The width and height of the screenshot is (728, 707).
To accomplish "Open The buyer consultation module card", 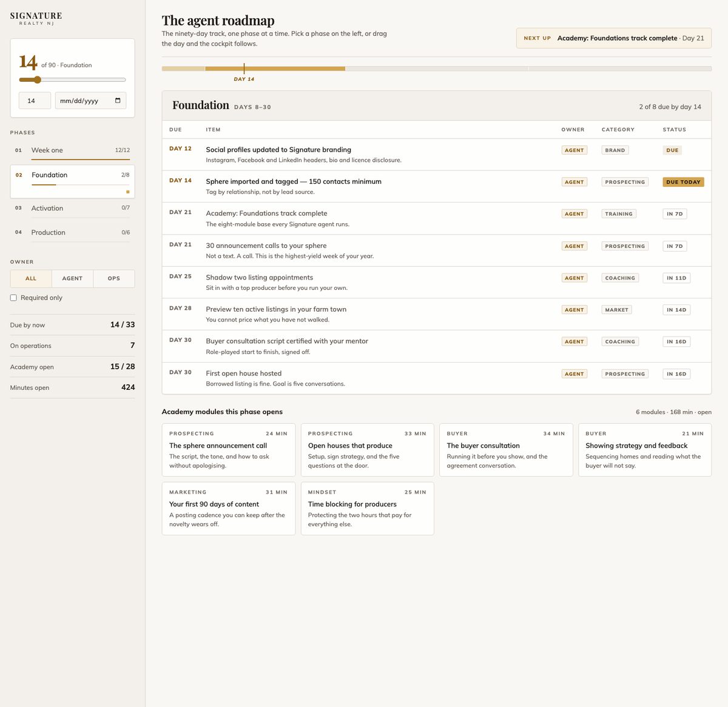I will [x=506, y=450].
